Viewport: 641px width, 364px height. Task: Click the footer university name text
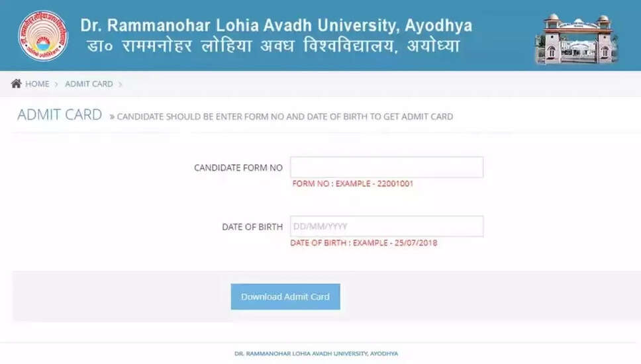[317, 353]
